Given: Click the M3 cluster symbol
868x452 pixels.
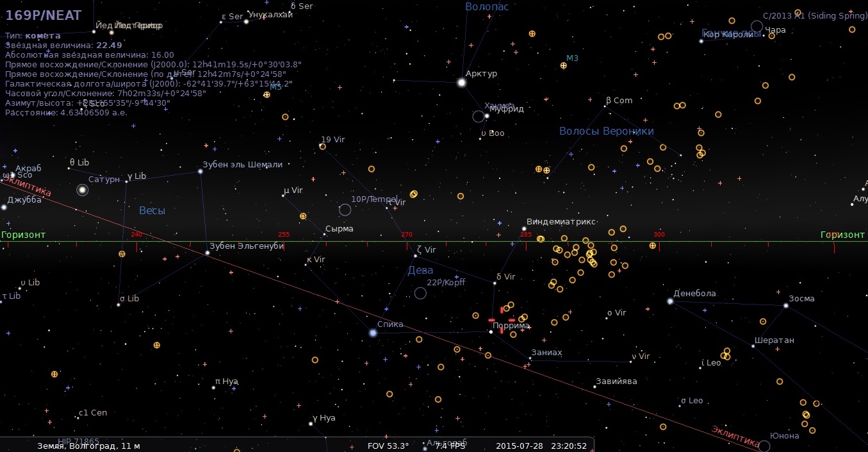Looking at the screenshot, I should (563, 65).
